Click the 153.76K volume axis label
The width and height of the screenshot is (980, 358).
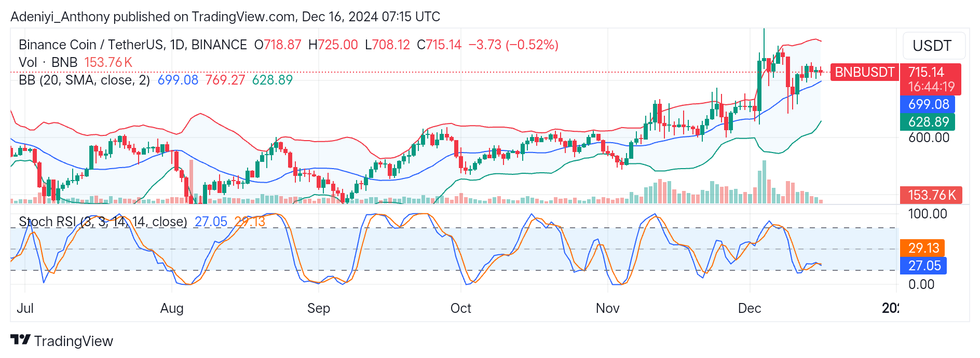coord(931,195)
